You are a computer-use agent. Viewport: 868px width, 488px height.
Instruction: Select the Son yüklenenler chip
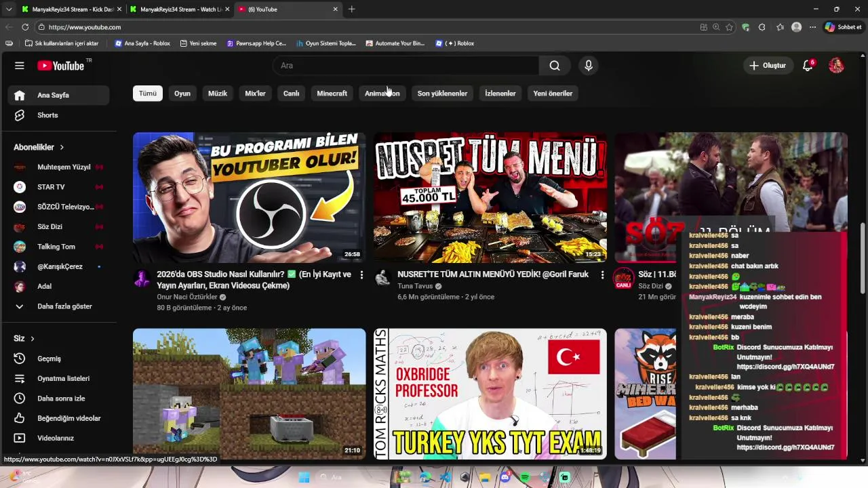(x=442, y=94)
